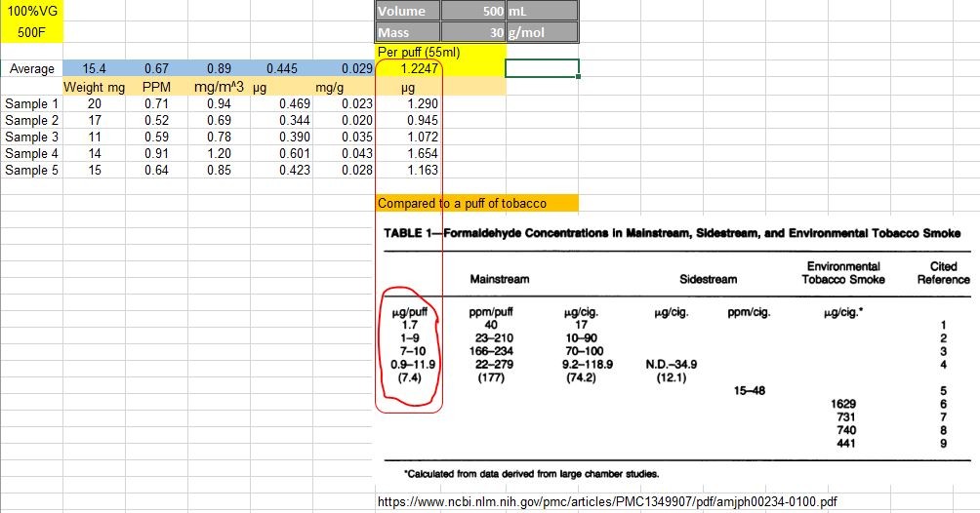Select the Sample 1 row label
This screenshot has width=980, height=513.
[x=31, y=103]
